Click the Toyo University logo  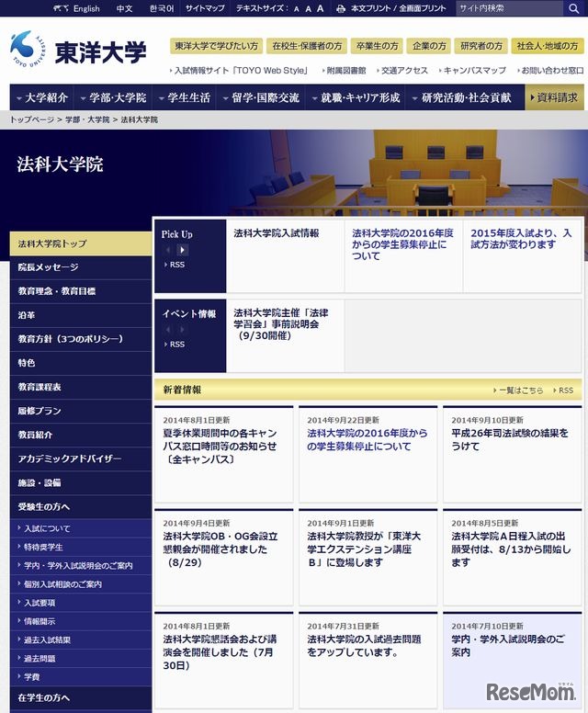78,51
